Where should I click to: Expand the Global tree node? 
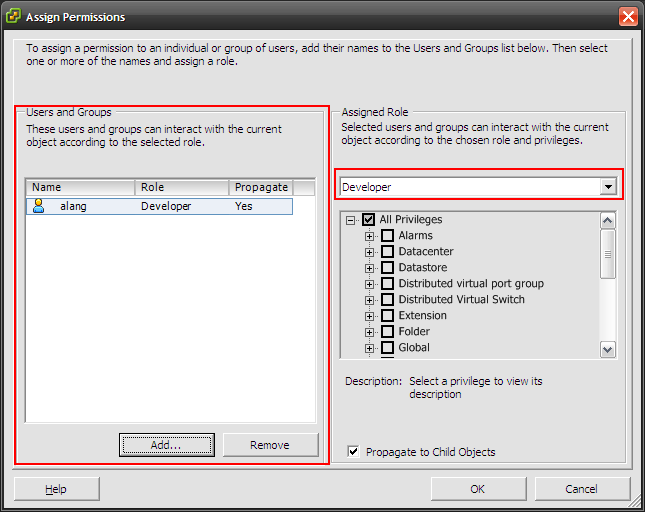click(369, 349)
